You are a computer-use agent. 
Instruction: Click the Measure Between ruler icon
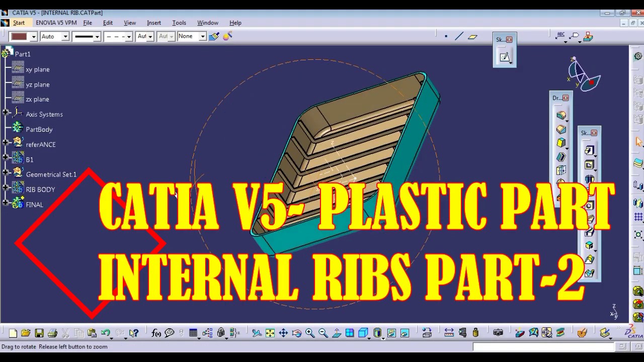click(449, 333)
